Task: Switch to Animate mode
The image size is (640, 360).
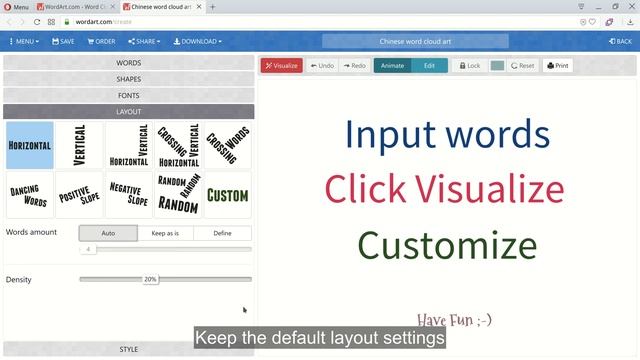Action: click(x=392, y=66)
